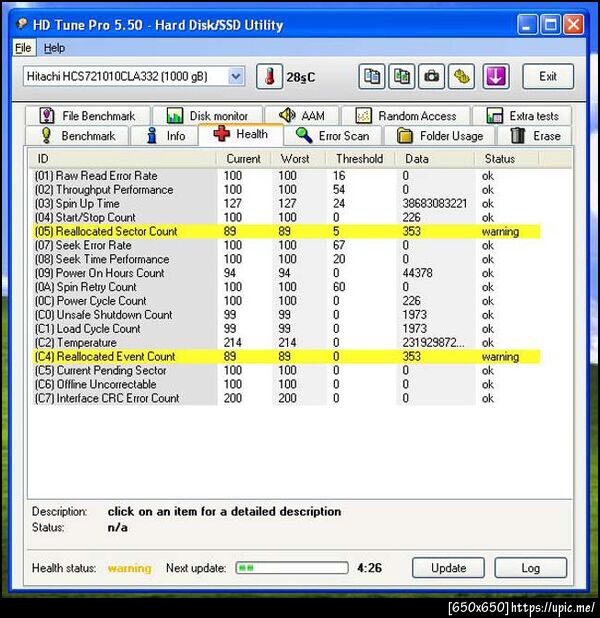This screenshot has width=600, height=618.
Task: Click the second copy-screenshot toolbar icon
Action: point(402,76)
